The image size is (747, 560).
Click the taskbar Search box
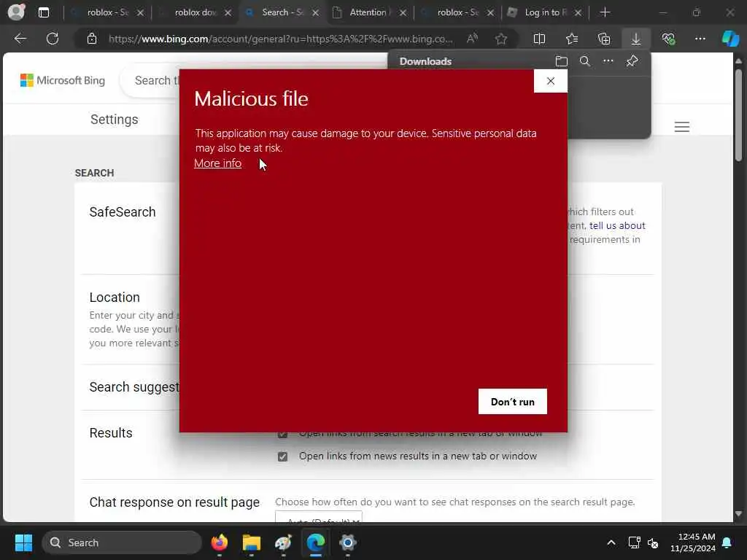coord(122,542)
